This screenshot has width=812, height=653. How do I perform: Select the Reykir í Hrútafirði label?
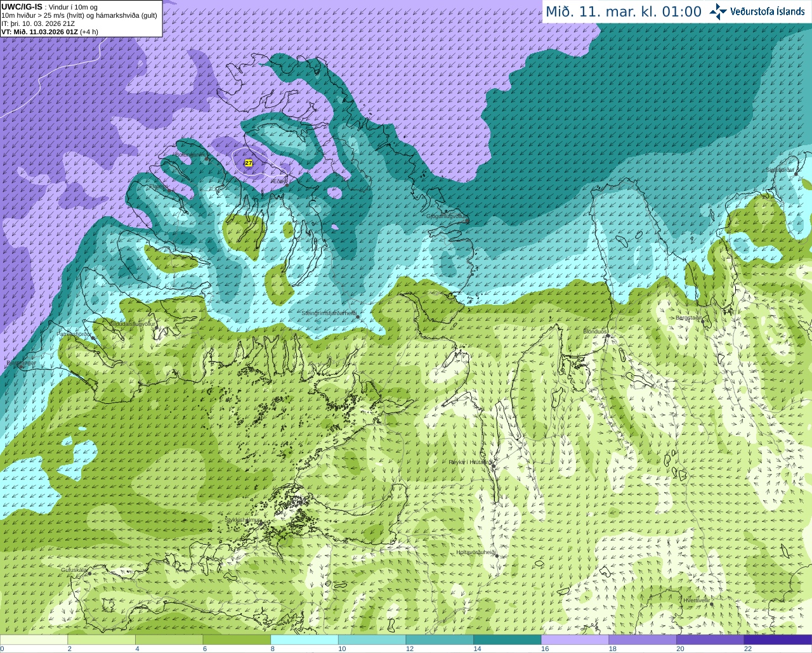click(470, 462)
